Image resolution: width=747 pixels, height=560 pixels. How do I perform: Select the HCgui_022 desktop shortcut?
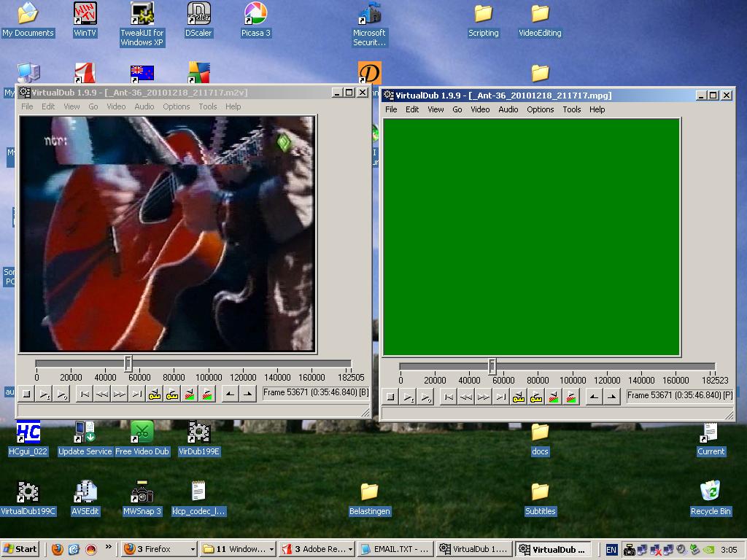click(28, 438)
